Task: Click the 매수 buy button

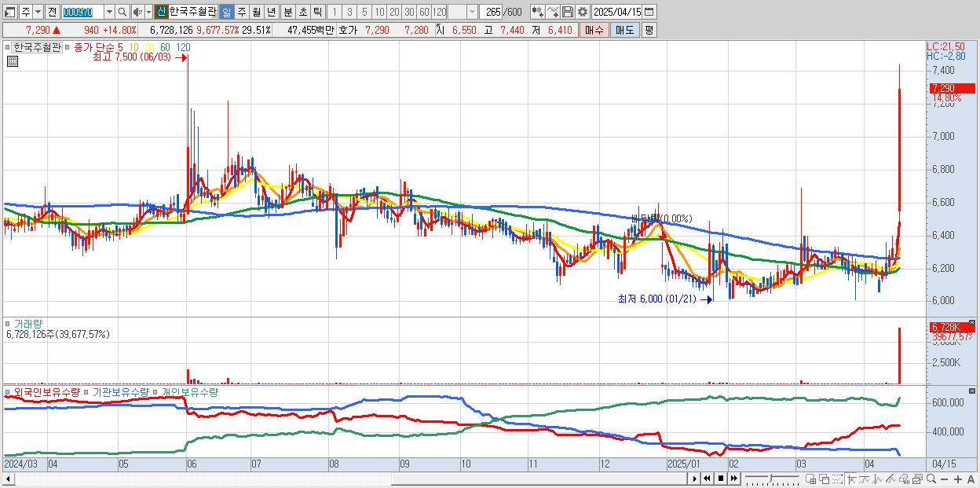Action: pos(594,30)
